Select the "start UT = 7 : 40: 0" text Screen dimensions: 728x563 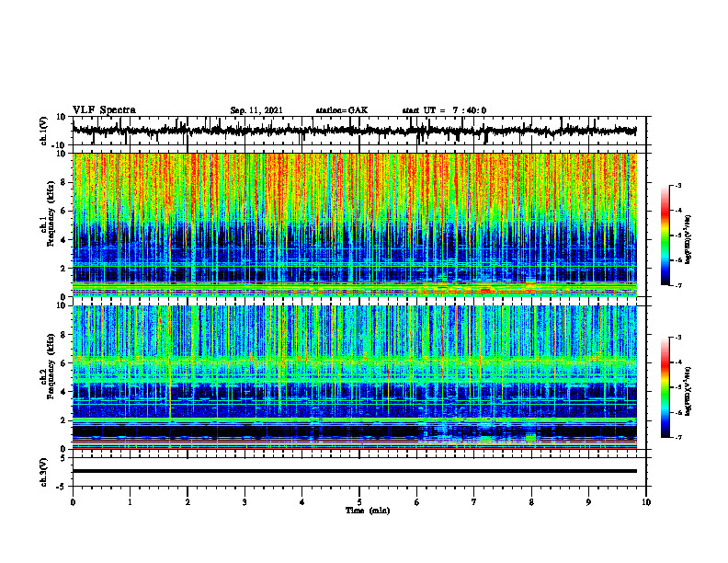coord(444,110)
